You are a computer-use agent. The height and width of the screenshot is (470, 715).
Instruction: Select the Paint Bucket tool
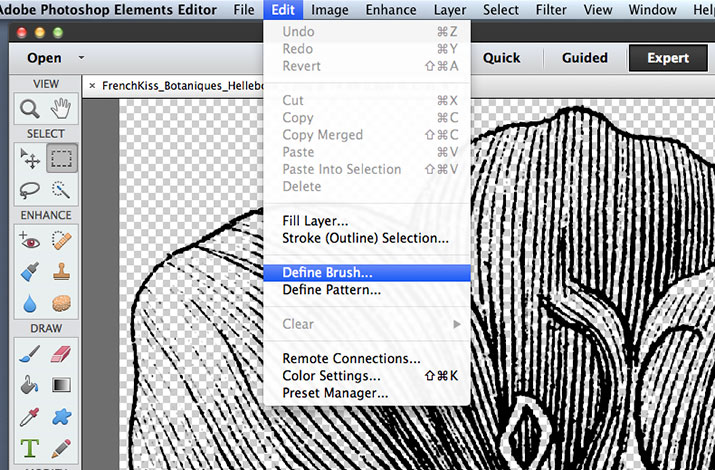(x=30, y=385)
